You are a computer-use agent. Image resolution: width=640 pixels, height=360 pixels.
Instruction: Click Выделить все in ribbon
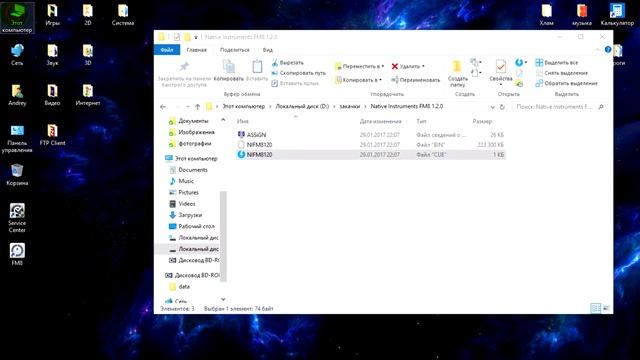[x=557, y=63]
